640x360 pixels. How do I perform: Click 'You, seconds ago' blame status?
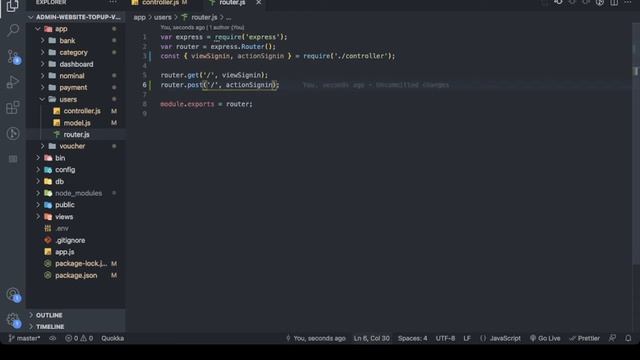tap(316, 338)
